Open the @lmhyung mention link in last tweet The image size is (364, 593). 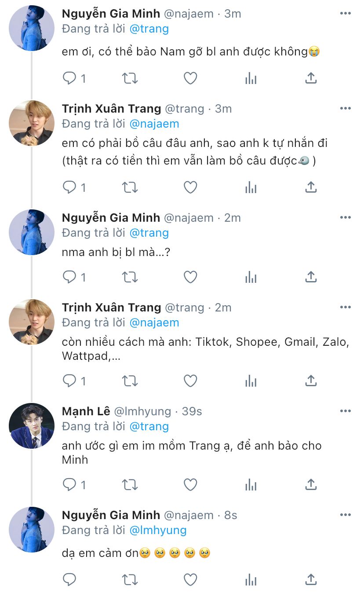coord(158,530)
